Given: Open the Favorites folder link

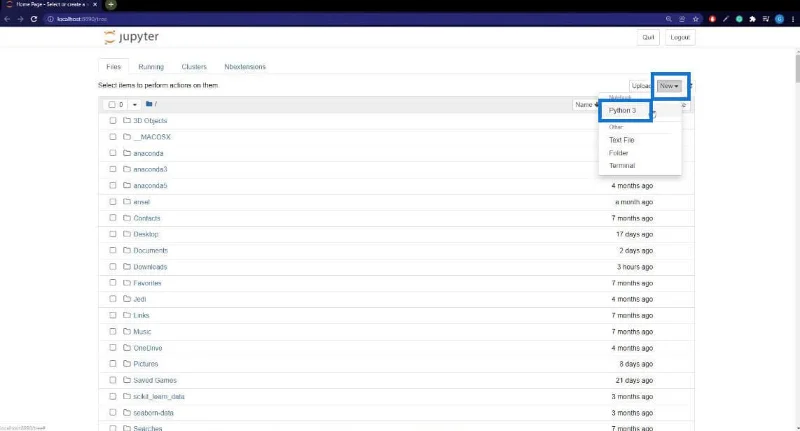Looking at the screenshot, I should pyautogui.click(x=147, y=283).
